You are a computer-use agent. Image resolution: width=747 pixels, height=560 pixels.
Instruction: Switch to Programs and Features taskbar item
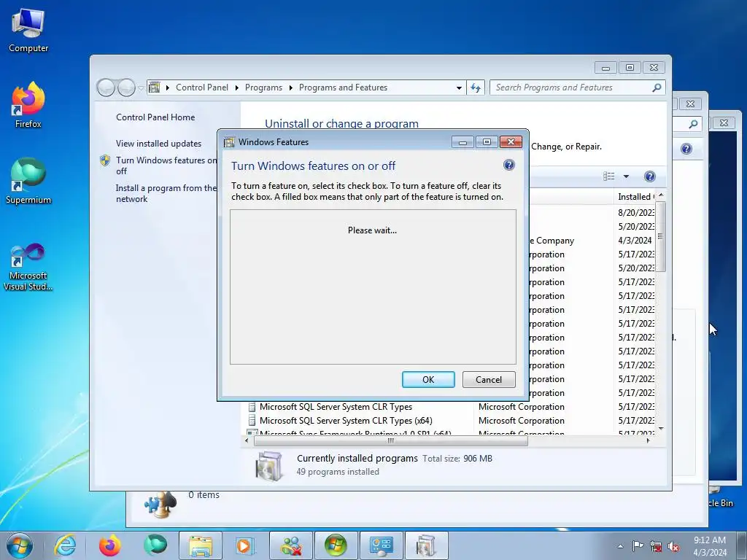[426, 545]
